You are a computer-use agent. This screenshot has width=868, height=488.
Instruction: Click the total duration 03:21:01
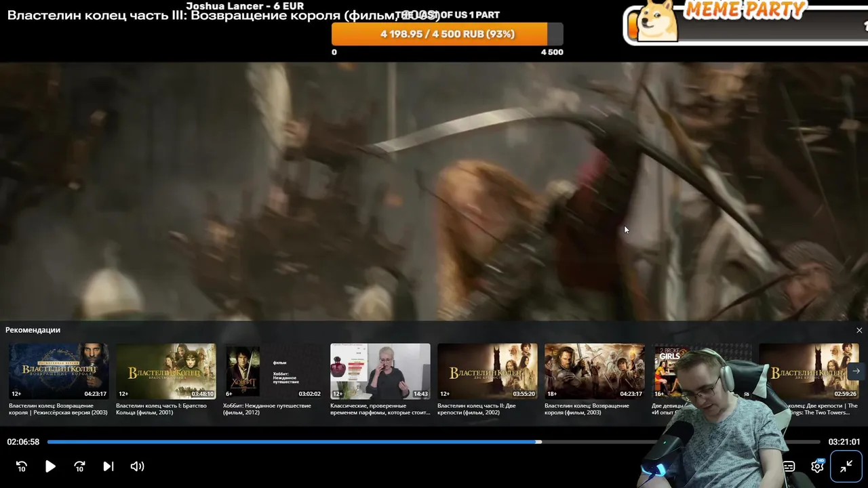[x=844, y=442]
